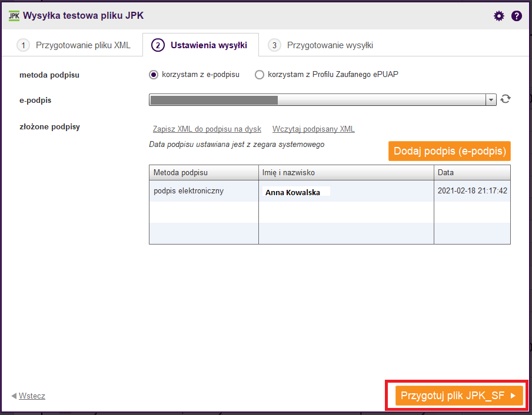Click 'Zapisz XML do podpisu na dysk' link
The image size is (532, 415).
pyautogui.click(x=207, y=129)
